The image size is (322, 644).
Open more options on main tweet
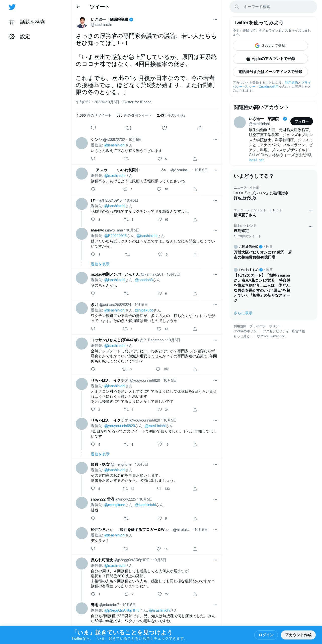coord(215,20)
